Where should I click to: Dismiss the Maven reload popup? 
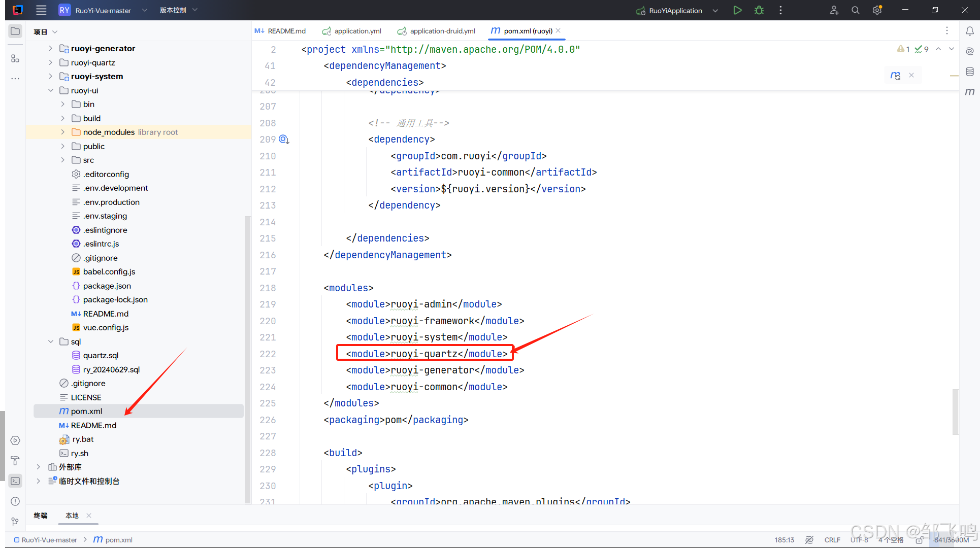(x=911, y=75)
